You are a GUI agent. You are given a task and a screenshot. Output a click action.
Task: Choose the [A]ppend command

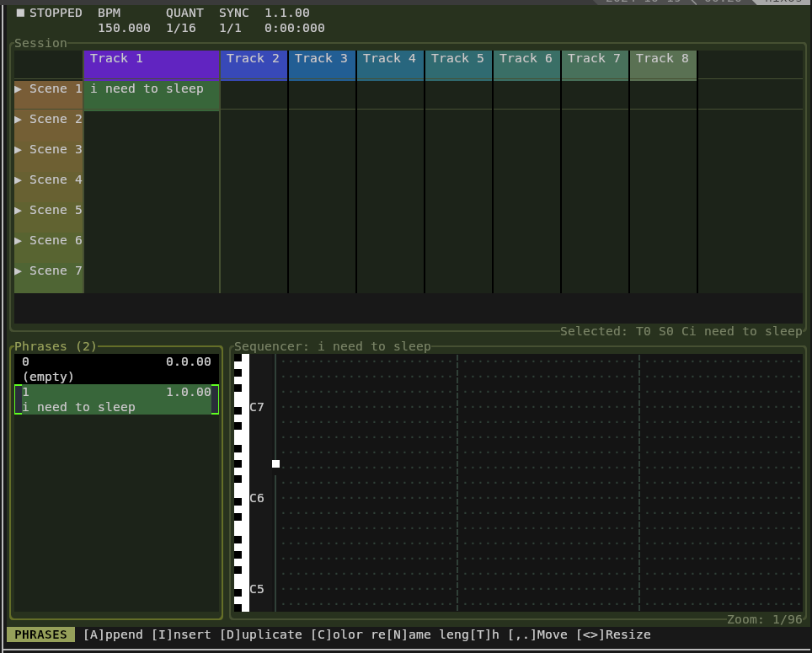pyautogui.click(x=113, y=634)
